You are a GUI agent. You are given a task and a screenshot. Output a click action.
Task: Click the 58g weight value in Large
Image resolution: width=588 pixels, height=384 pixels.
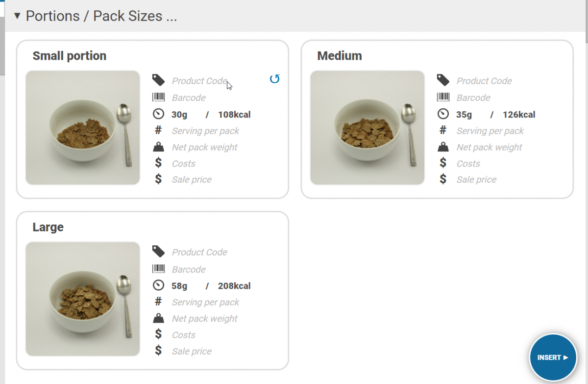[x=179, y=286]
